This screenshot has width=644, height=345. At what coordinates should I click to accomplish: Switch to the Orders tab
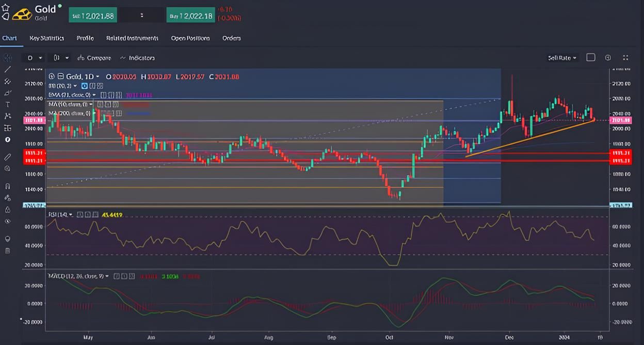coord(231,38)
